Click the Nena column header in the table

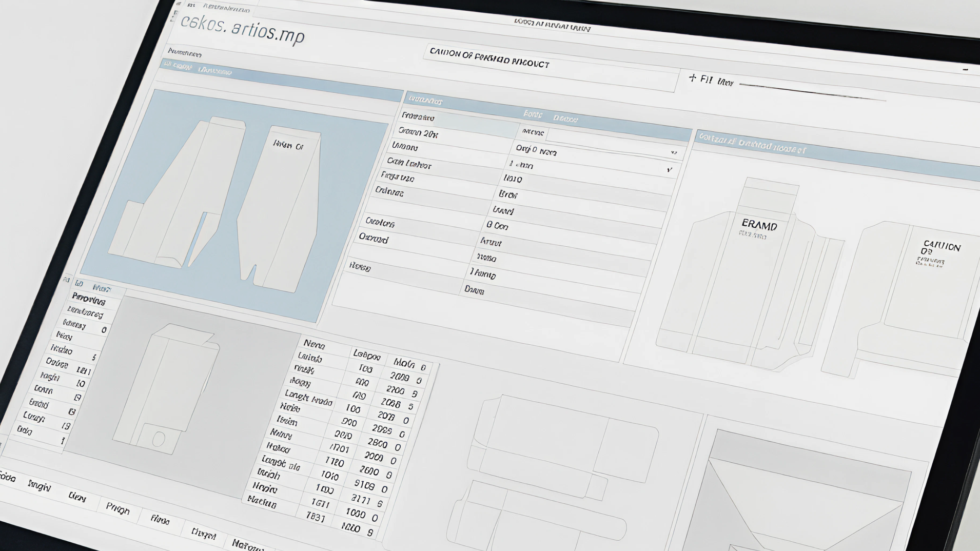[314, 344]
